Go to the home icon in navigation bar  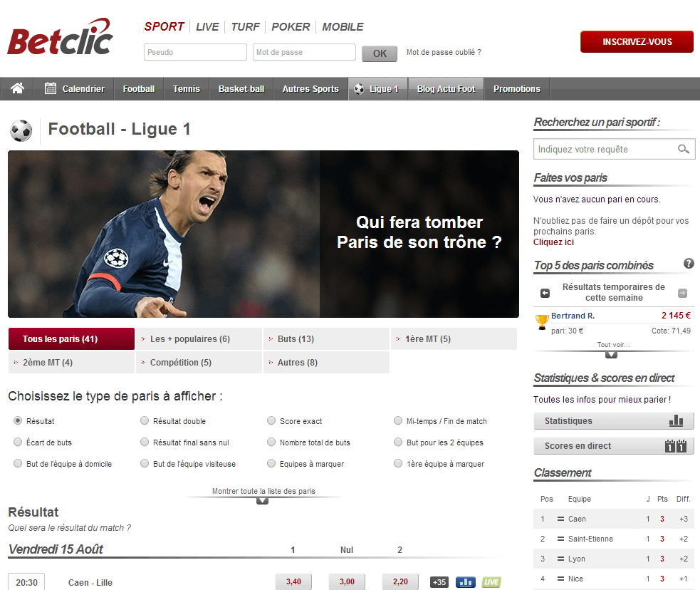17,88
